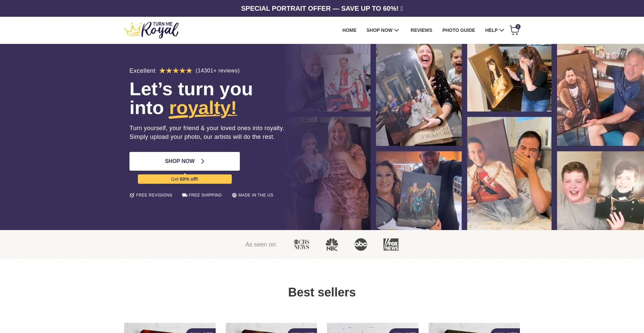Click the abc network logo
Image resolution: width=644 pixels, height=333 pixels.
(361, 244)
